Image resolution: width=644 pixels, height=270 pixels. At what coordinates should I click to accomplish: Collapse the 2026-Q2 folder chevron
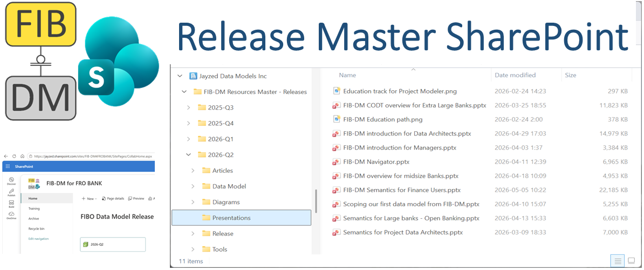(x=189, y=155)
